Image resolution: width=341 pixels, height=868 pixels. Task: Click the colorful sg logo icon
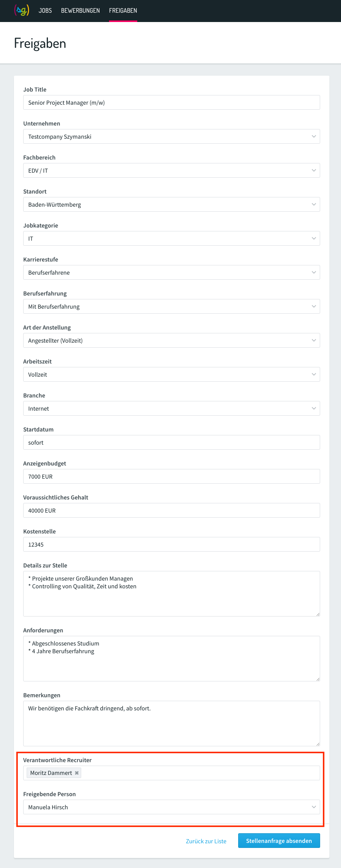(22, 10)
